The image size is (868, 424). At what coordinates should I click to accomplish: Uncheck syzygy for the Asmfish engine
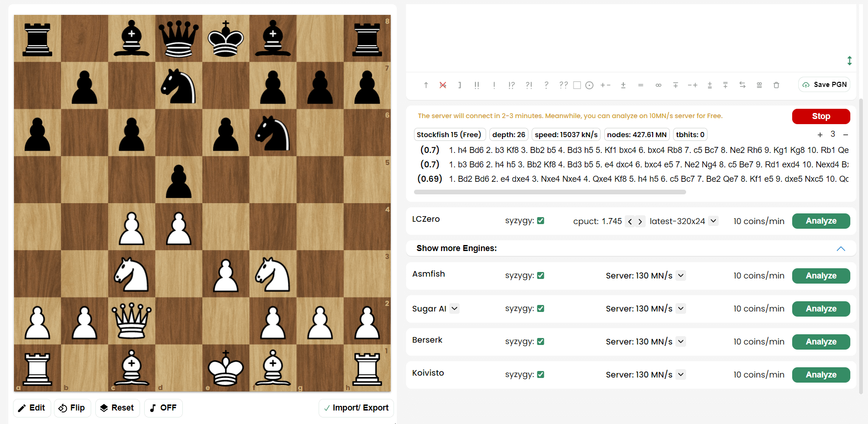[541, 275]
